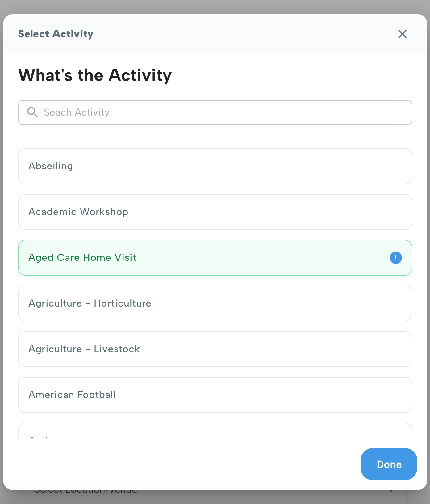Click the blue number 1 badge

pos(395,258)
